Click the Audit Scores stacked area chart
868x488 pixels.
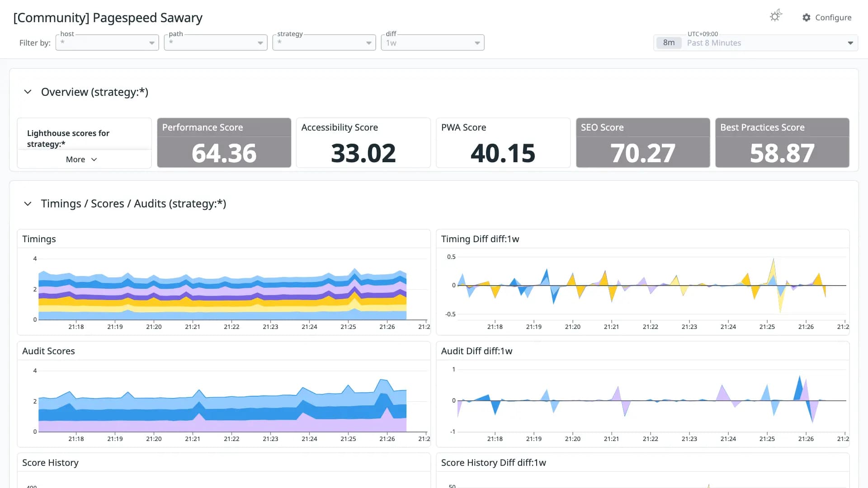[x=222, y=406]
